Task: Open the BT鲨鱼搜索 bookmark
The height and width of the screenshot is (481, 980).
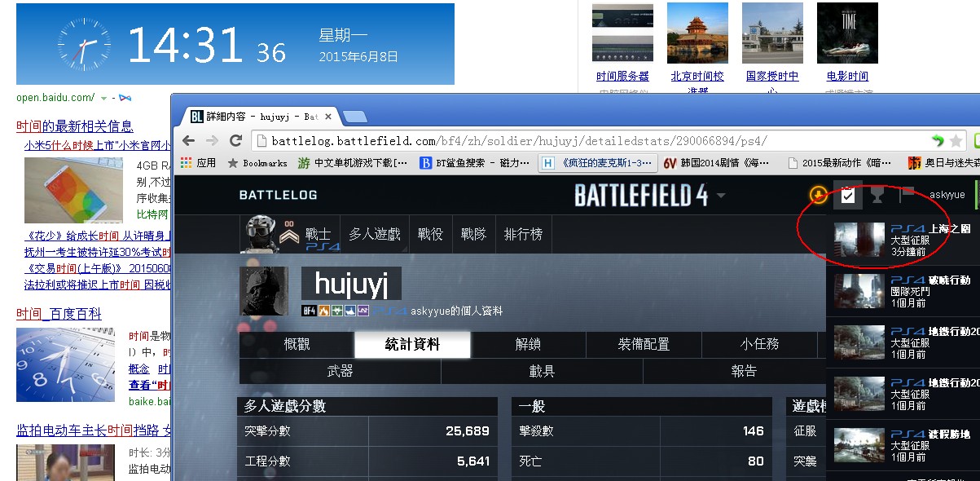Action: point(474,163)
